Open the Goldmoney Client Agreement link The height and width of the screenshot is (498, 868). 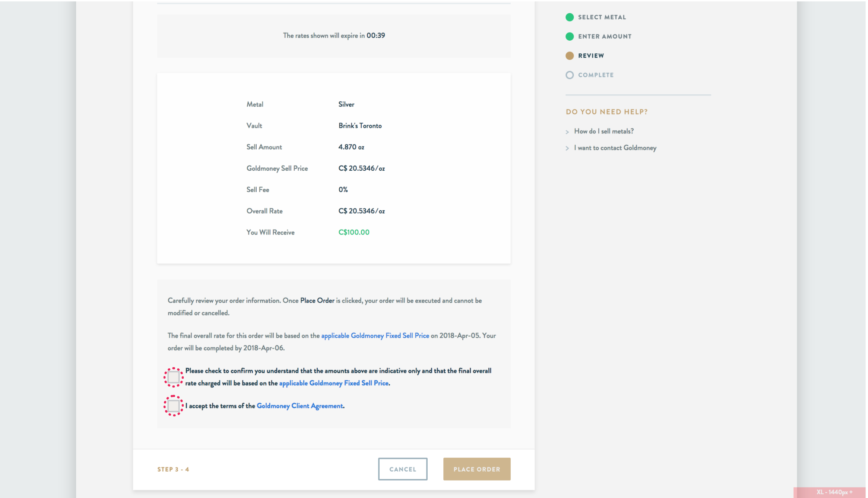coord(300,406)
